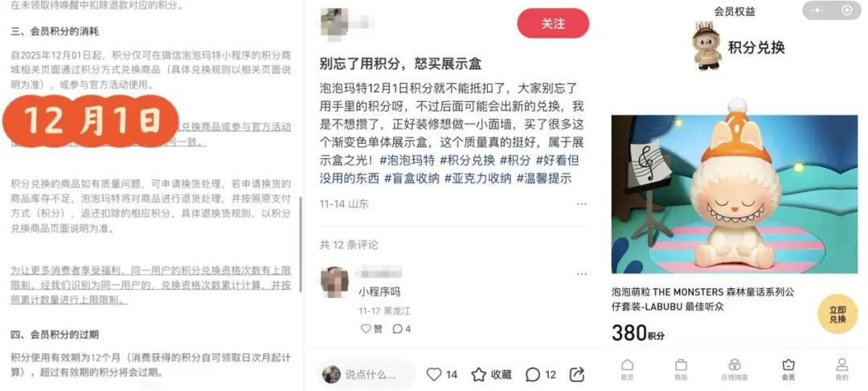Close mini program via capsule circle button
The height and width of the screenshot is (391, 868).
tap(847, 10)
